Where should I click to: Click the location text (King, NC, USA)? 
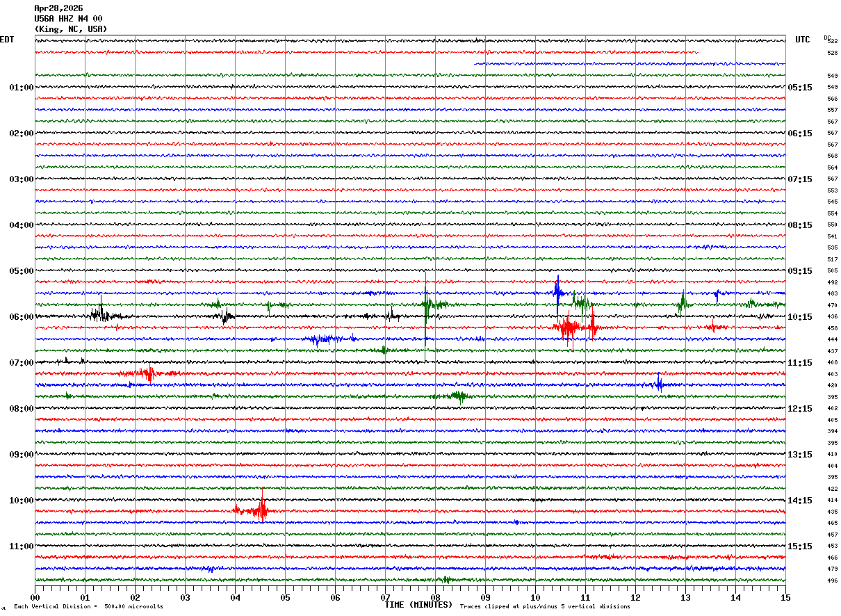(x=71, y=29)
